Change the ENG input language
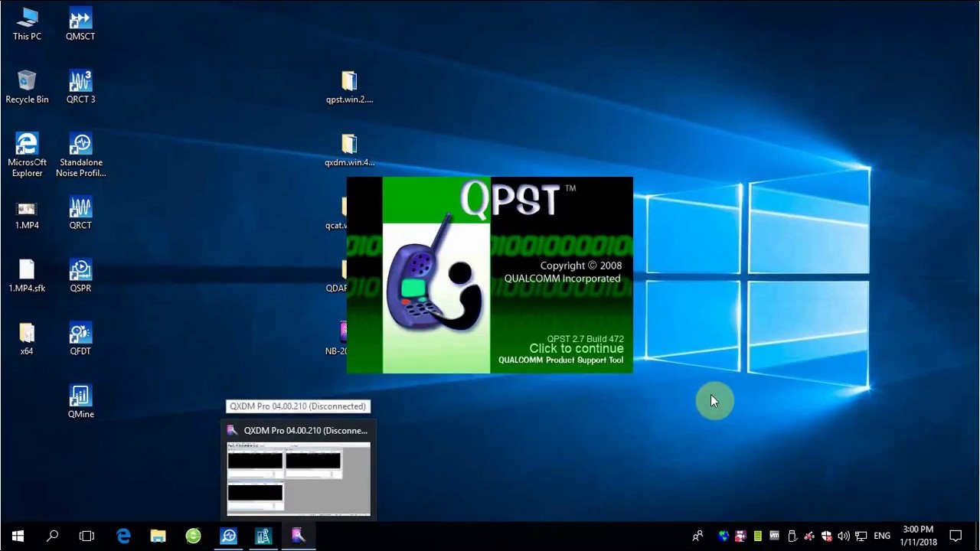This screenshot has height=551, width=980. point(882,536)
